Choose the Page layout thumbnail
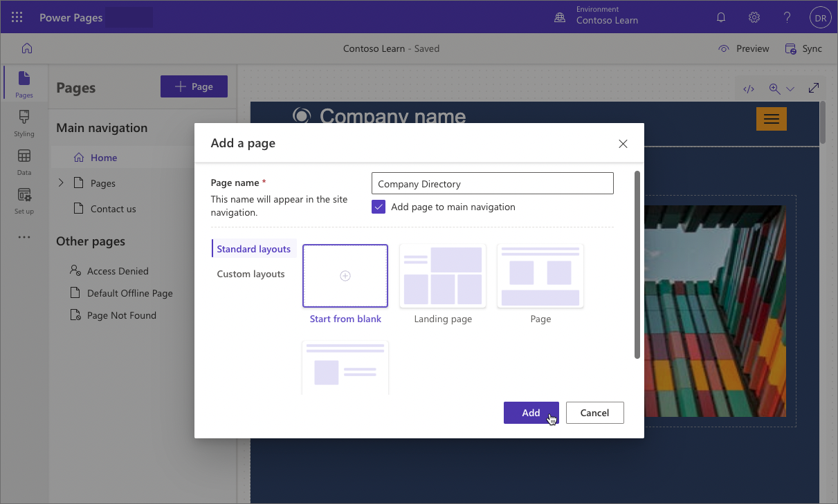Viewport: 838px width, 504px height. (540, 276)
